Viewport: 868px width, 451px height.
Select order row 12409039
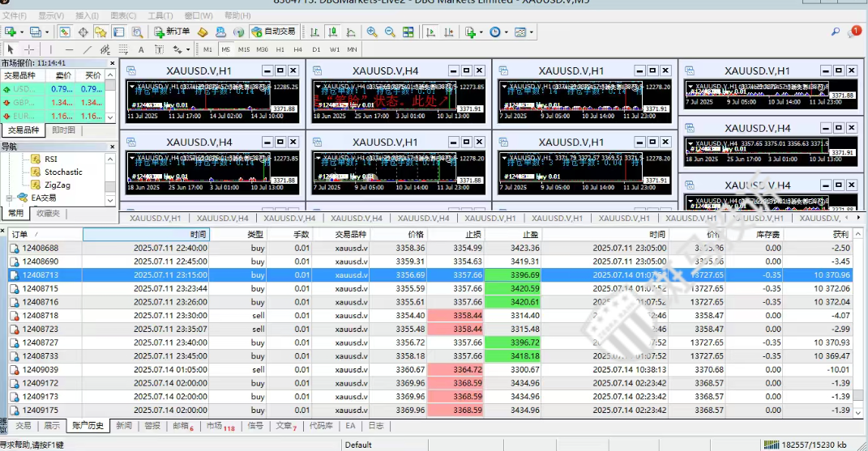pos(41,369)
